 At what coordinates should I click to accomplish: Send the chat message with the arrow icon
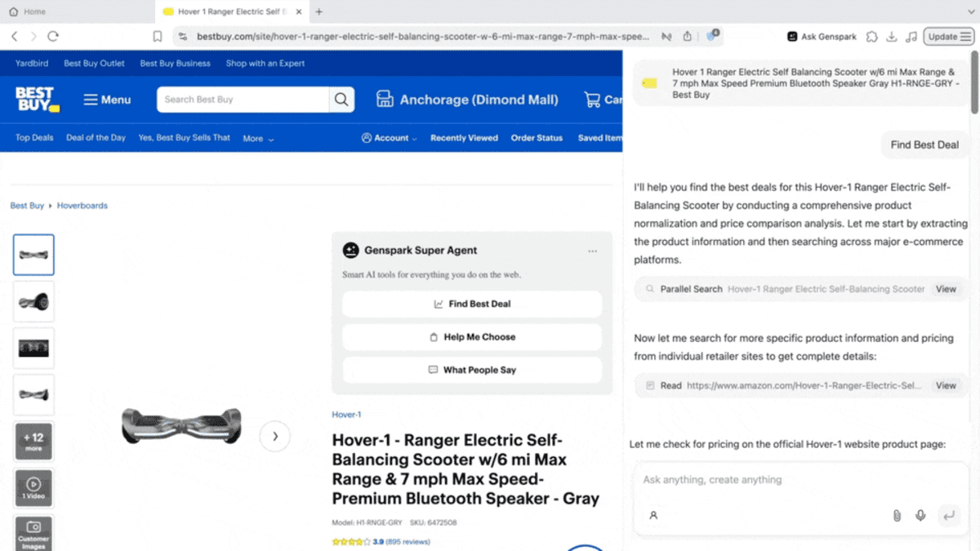pyautogui.click(x=949, y=515)
